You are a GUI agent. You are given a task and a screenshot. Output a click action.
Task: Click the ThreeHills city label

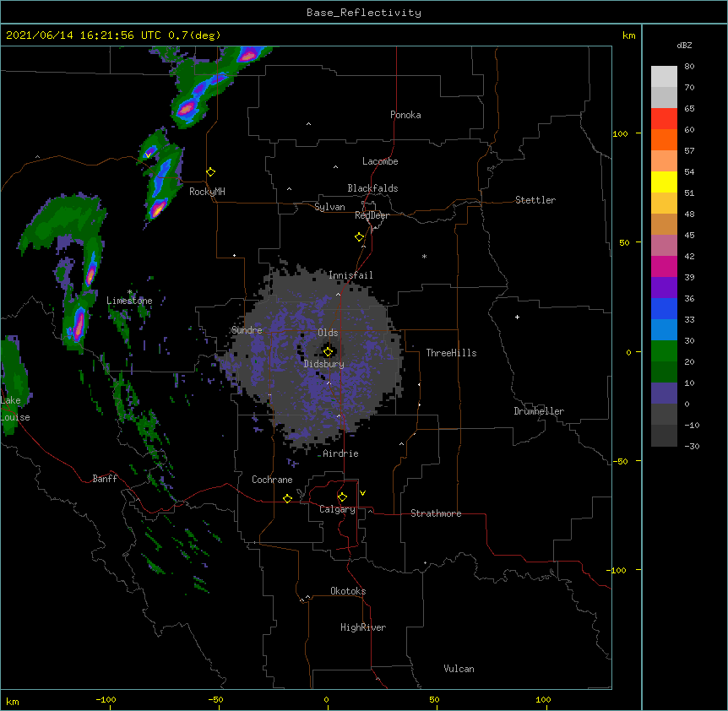click(x=451, y=353)
